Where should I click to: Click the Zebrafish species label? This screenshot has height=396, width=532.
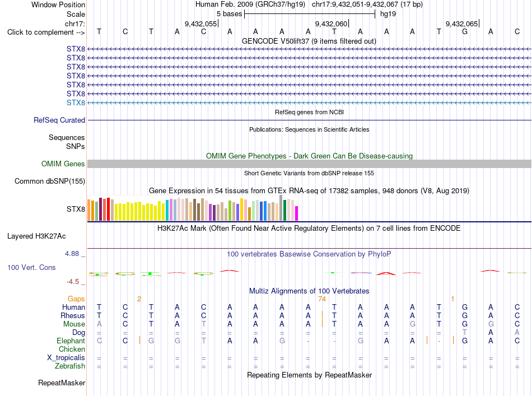pos(70,366)
